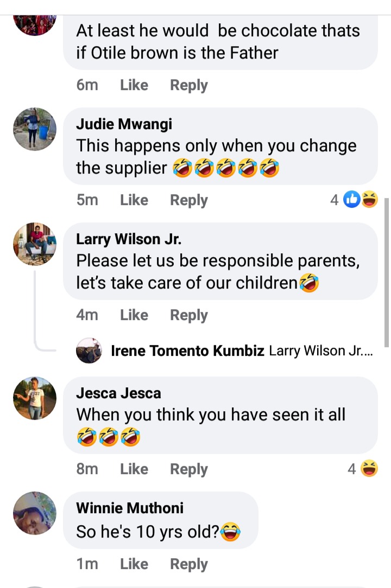The width and height of the screenshot is (391, 588).
Task: Open Judie Mwangi's profile picture
Action: click(x=35, y=129)
